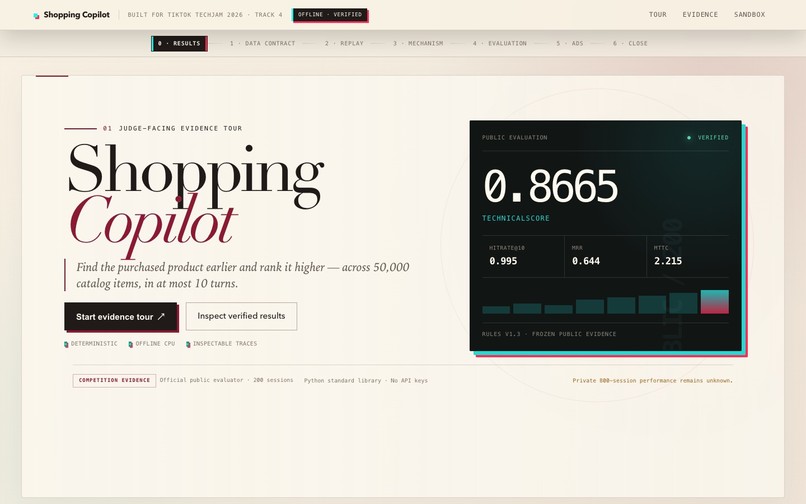Click Built for TikTok TechJam 2026 text

pyautogui.click(x=205, y=14)
